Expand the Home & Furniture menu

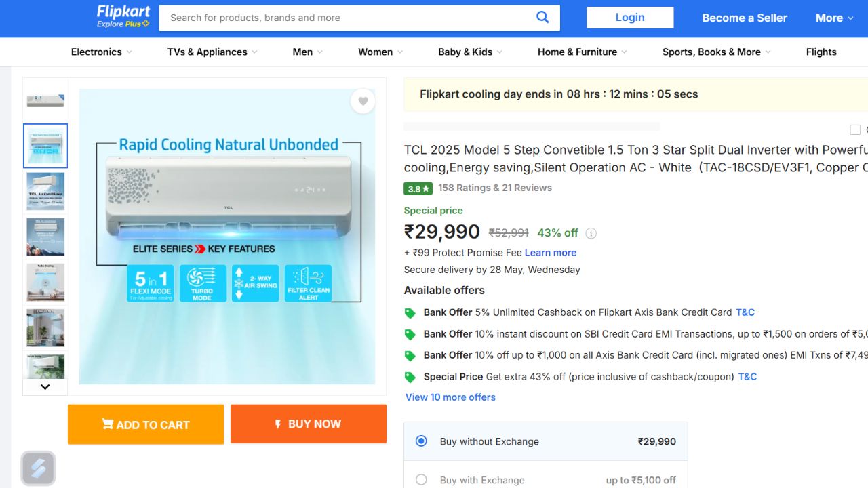click(x=582, y=52)
